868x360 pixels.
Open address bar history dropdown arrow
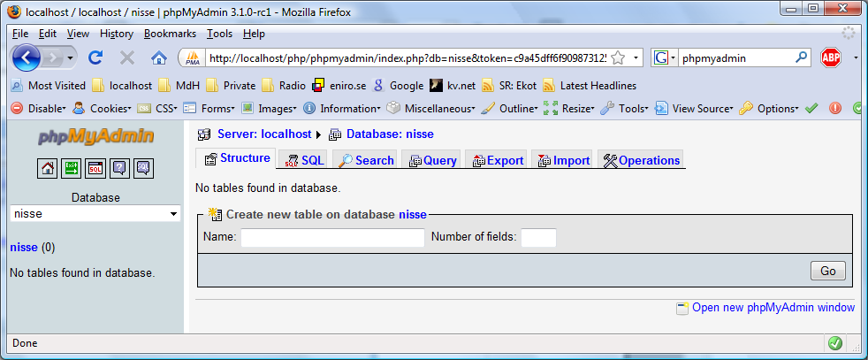(x=636, y=57)
